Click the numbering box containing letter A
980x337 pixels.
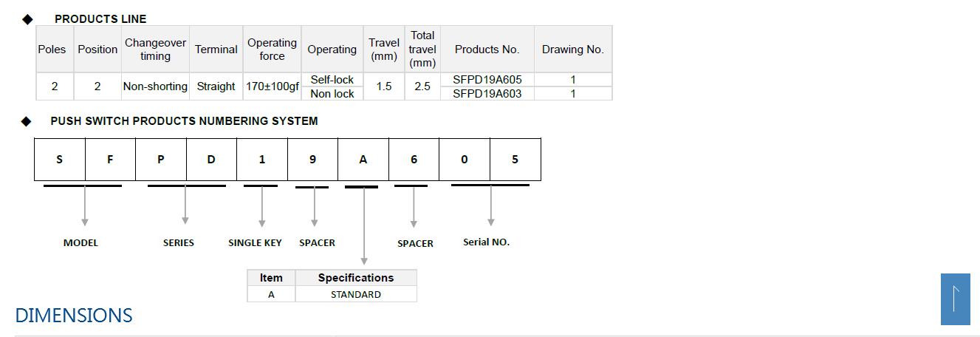coord(363,160)
